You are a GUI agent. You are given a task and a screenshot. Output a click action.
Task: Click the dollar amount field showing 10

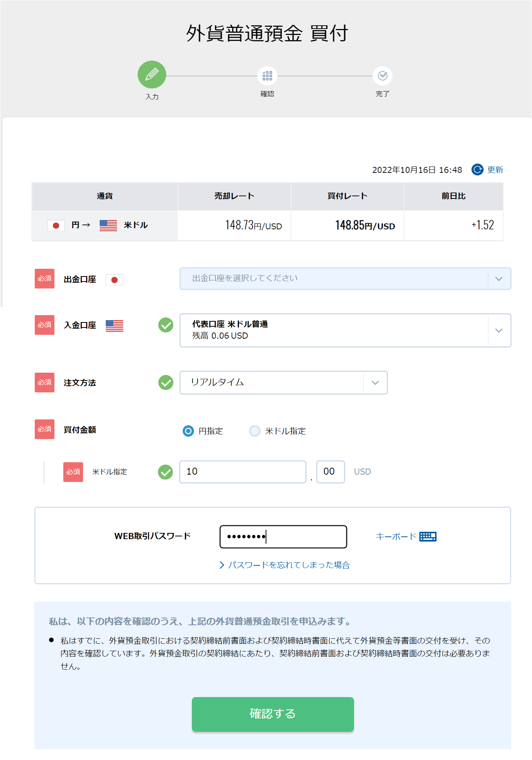pyautogui.click(x=242, y=472)
